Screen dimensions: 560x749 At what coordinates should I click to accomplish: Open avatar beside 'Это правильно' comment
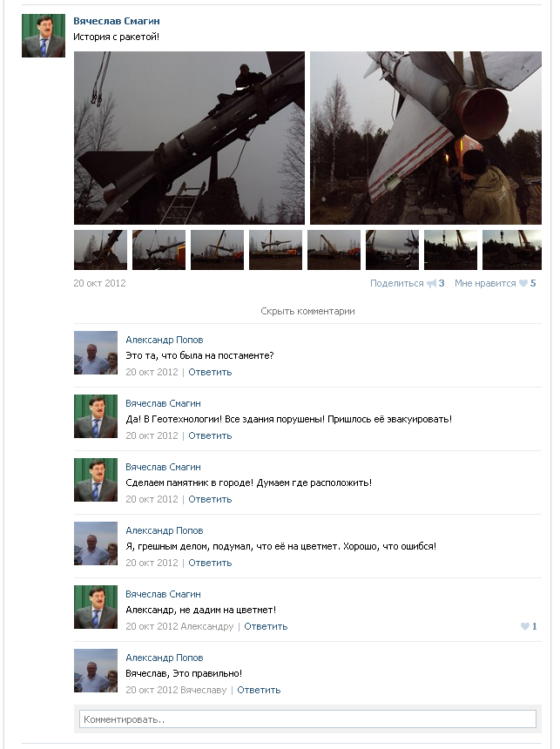click(96, 671)
